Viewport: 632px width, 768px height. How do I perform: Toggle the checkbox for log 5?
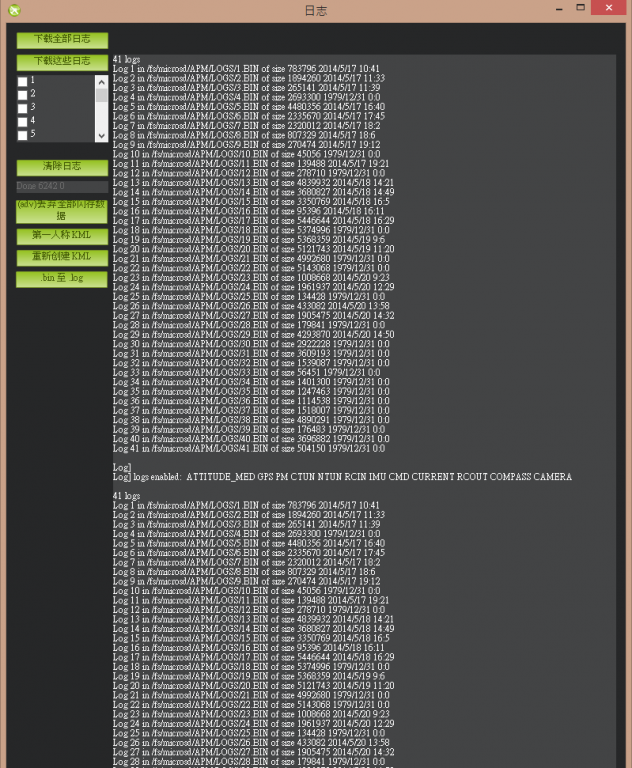(23, 135)
